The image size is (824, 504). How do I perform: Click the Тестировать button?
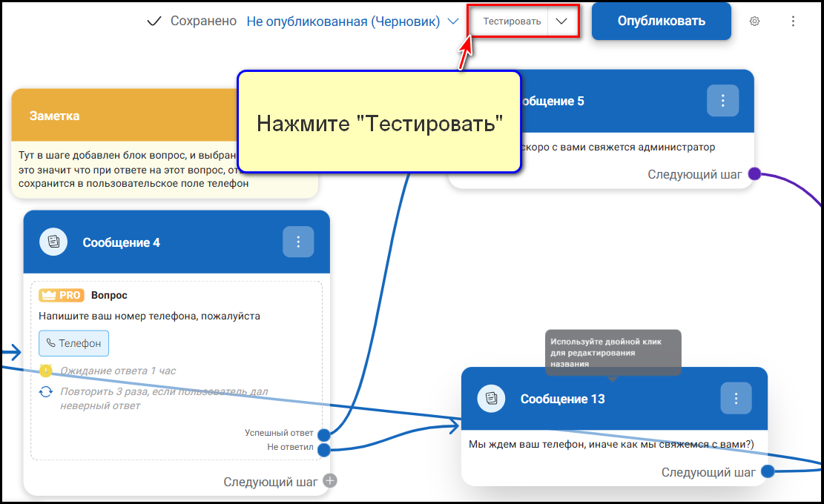pos(512,21)
